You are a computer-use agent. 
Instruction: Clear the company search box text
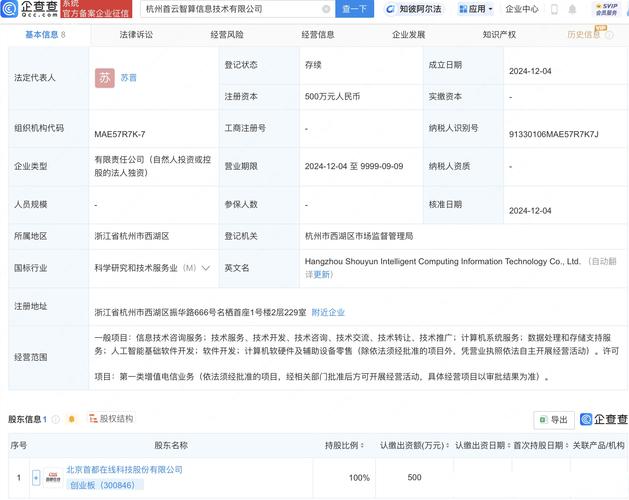click(x=326, y=9)
